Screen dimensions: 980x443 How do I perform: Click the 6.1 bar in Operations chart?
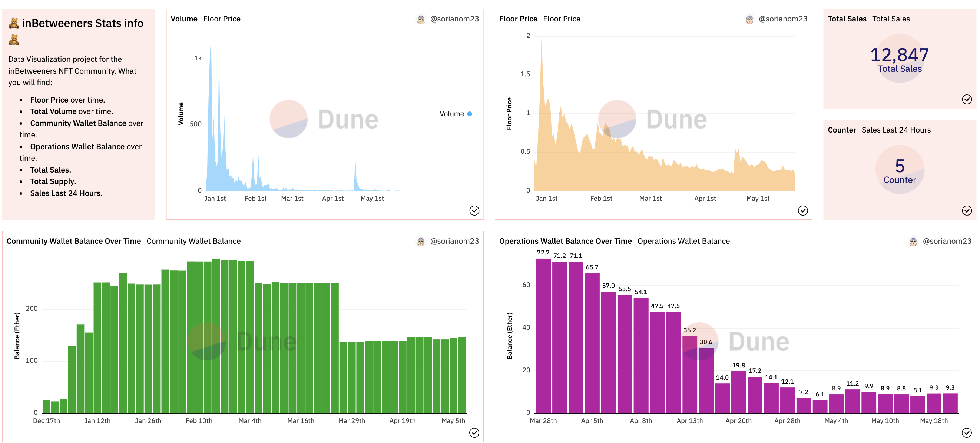[x=820, y=406]
